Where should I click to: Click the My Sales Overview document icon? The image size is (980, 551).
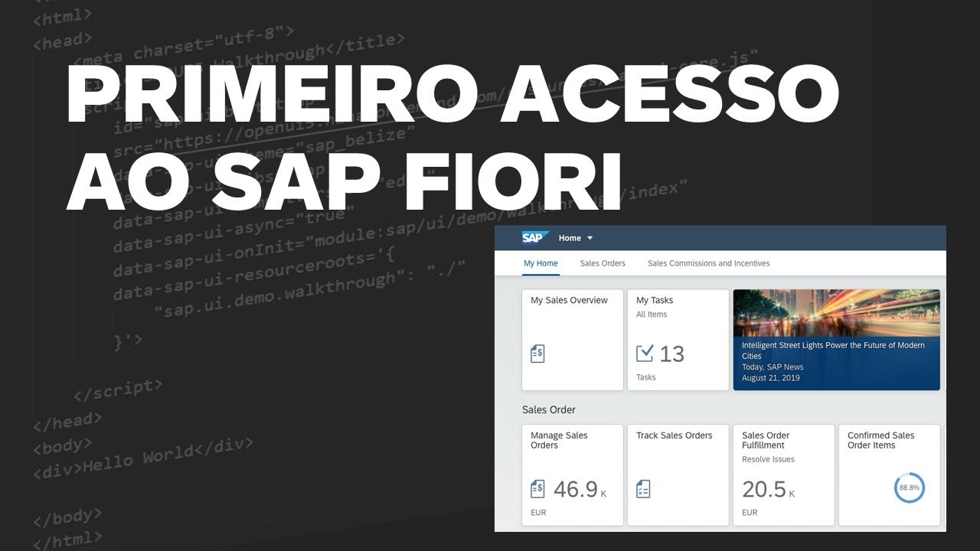537,354
